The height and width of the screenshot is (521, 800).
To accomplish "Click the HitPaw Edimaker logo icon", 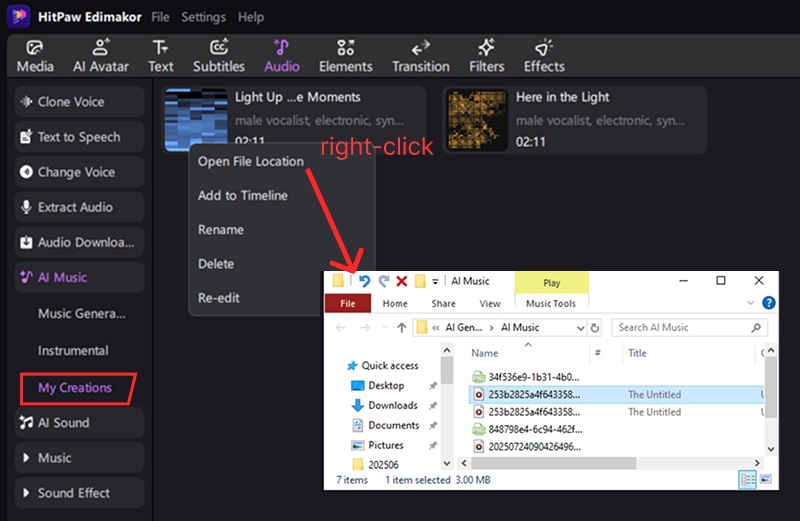I will coord(18,16).
